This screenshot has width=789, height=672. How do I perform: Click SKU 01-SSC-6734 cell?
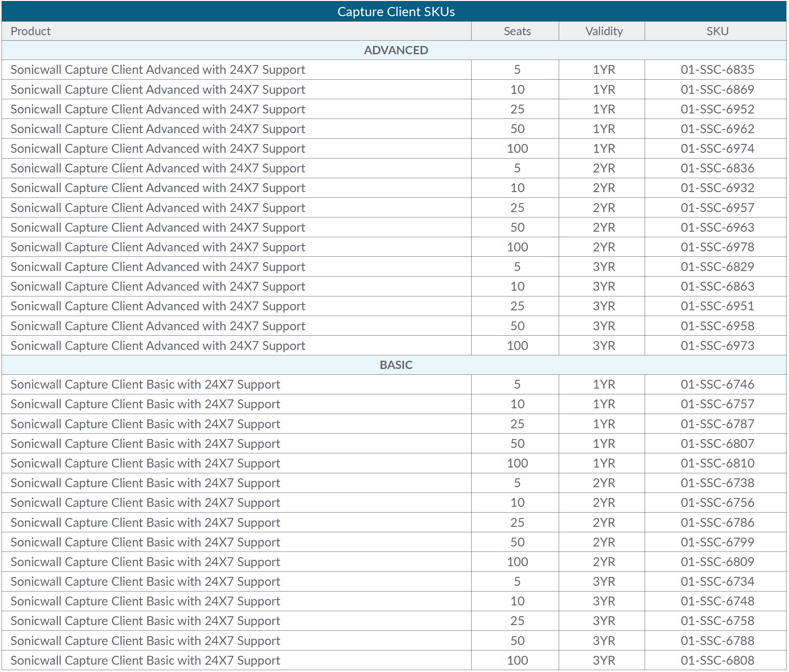click(717, 581)
